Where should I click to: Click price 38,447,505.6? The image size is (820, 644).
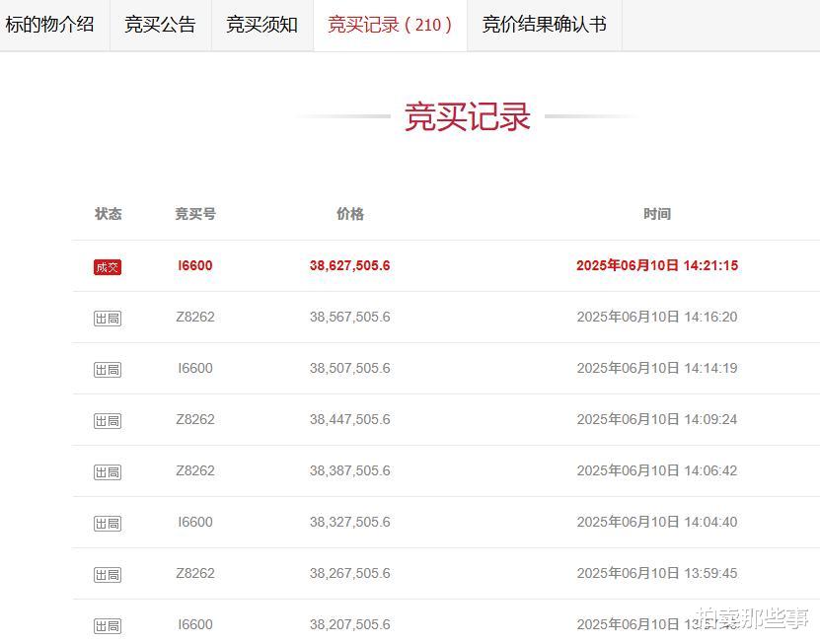click(x=350, y=419)
